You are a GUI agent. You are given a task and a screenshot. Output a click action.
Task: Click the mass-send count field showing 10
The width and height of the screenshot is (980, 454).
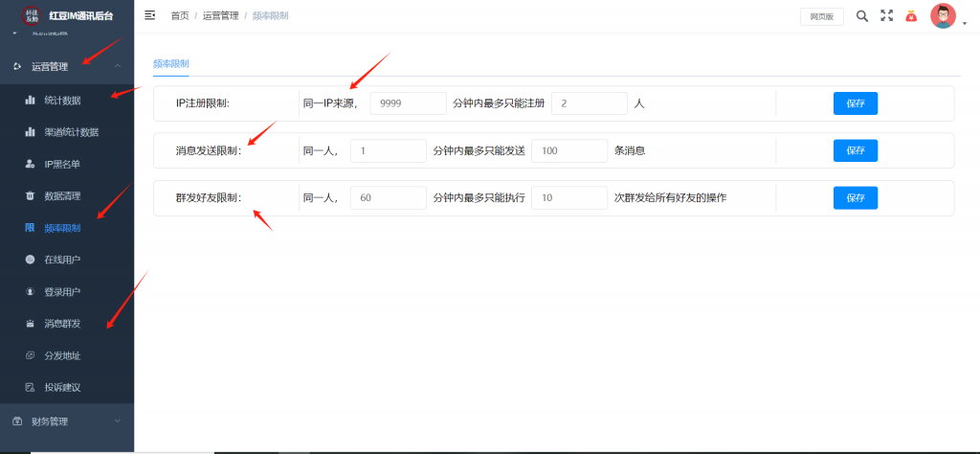[x=569, y=198]
